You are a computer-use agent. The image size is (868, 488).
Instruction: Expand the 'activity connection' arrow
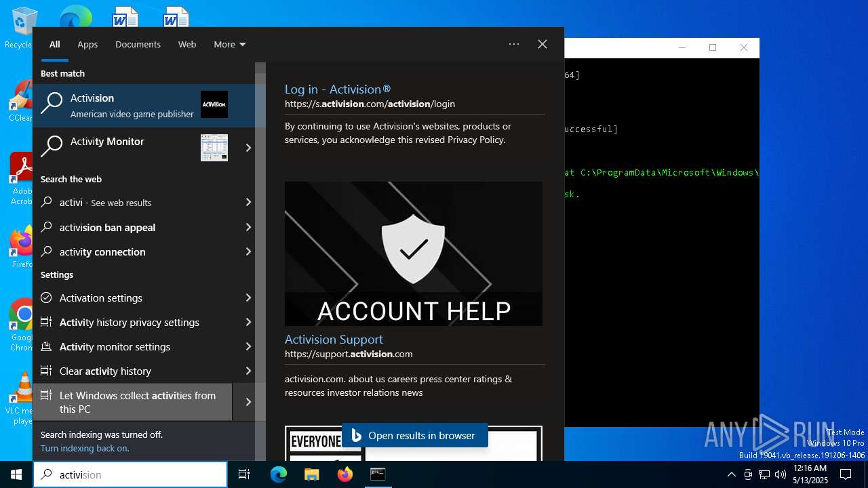point(248,251)
